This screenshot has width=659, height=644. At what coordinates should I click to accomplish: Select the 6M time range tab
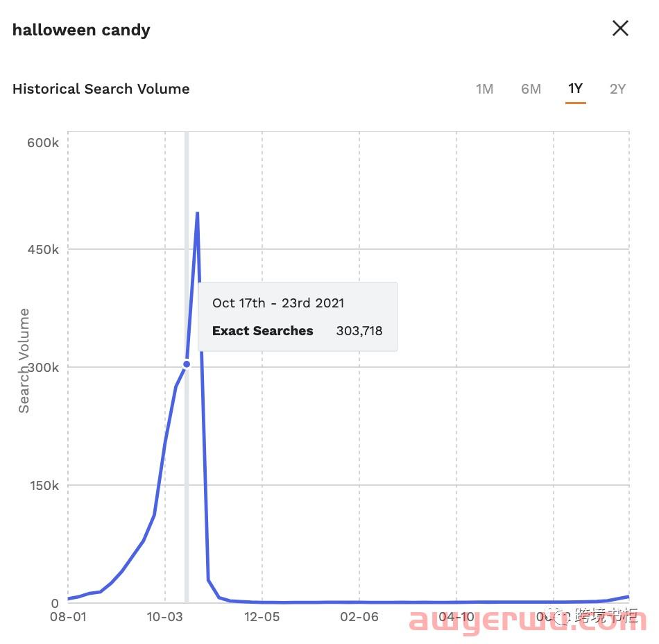click(x=531, y=89)
